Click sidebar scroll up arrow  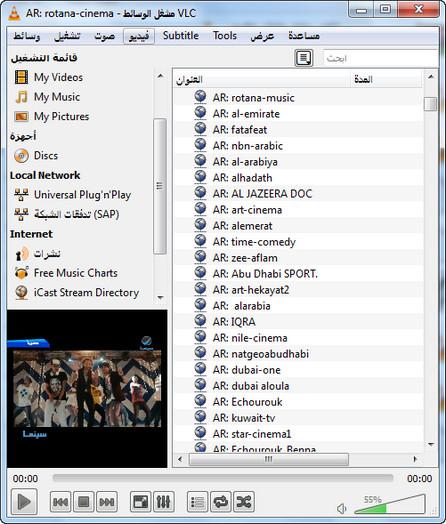click(160, 76)
